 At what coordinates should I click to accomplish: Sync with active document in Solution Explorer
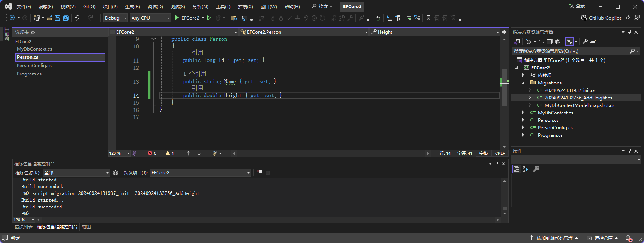coord(541,42)
